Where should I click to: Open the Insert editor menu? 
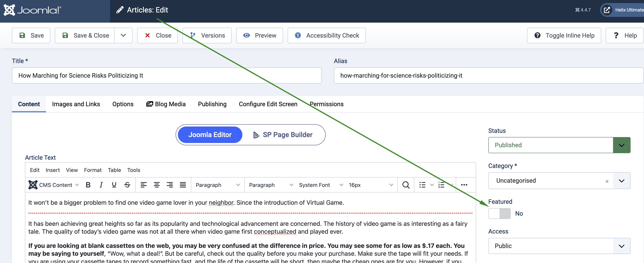point(53,170)
